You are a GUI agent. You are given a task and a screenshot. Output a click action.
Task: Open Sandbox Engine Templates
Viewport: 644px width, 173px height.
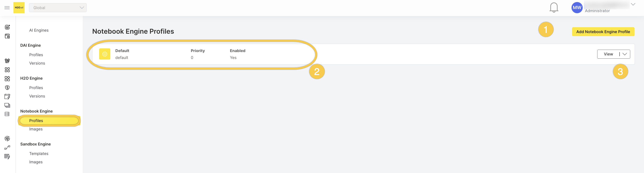tap(39, 153)
